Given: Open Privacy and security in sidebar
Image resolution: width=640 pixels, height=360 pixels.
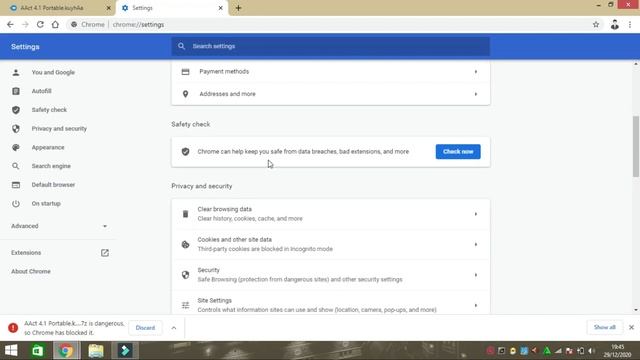Looking at the screenshot, I should click(x=59, y=129).
